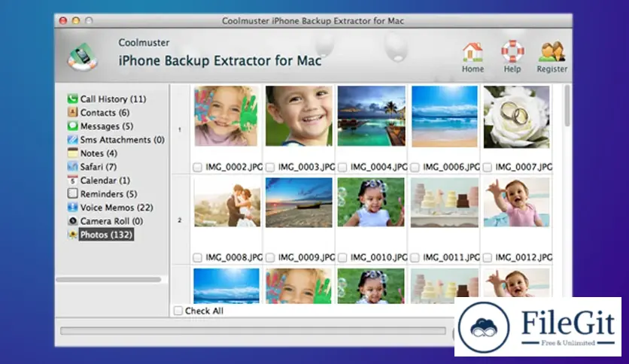This screenshot has height=364, width=629.
Task: Click row number 2 header
Action: (x=180, y=220)
